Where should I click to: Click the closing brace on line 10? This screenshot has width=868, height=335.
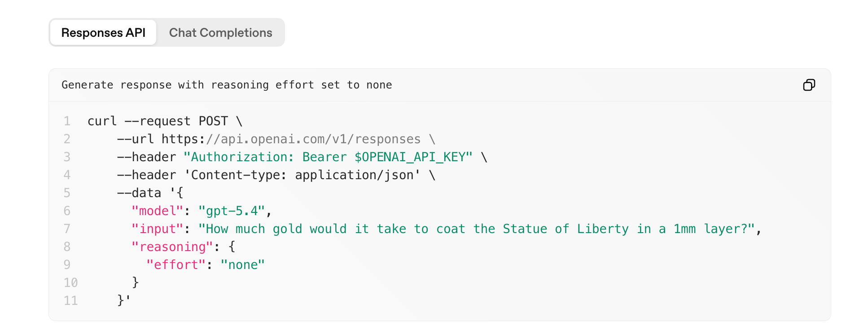point(135,282)
